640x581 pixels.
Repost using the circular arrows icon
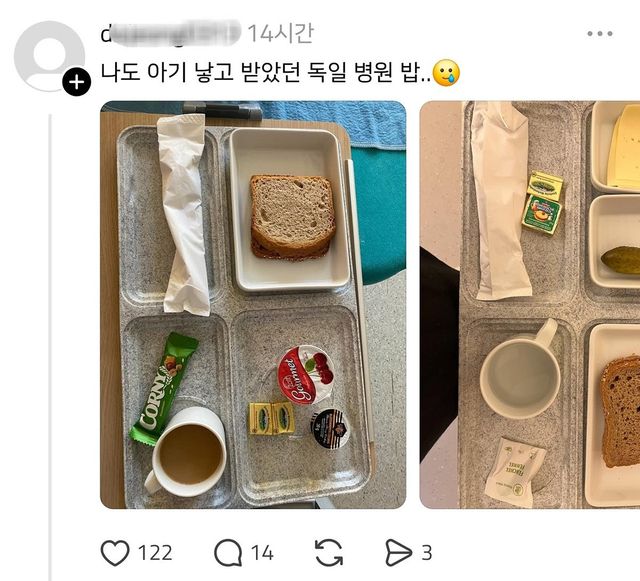tap(329, 553)
